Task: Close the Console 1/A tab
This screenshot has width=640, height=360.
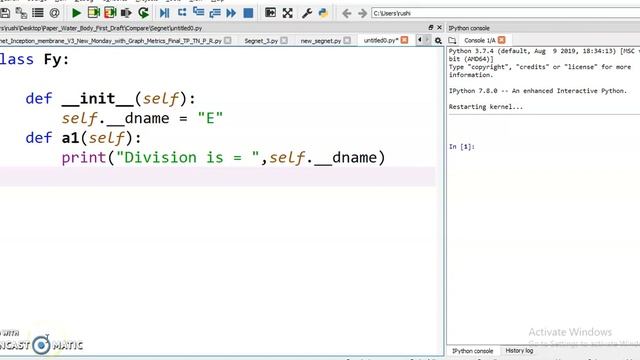Action: (502, 40)
